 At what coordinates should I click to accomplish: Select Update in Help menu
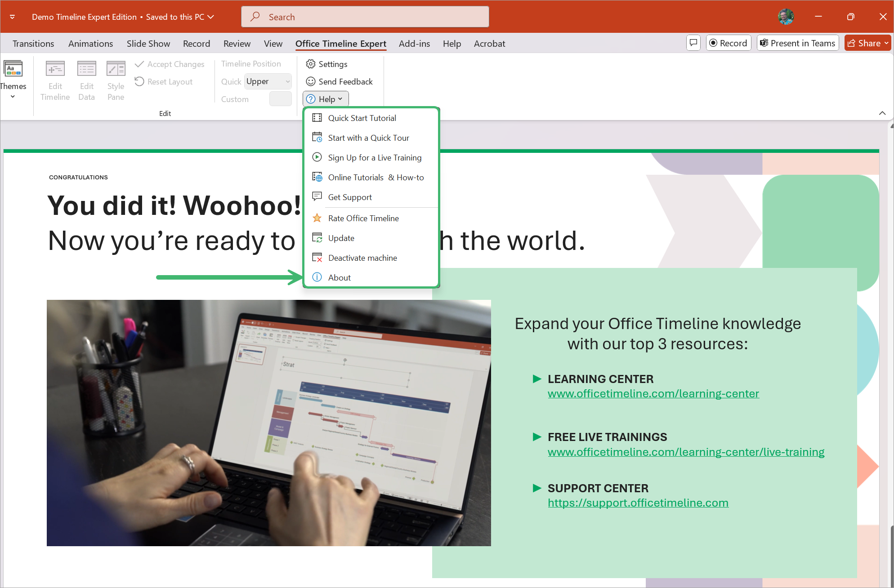pyautogui.click(x=371, y=238)
